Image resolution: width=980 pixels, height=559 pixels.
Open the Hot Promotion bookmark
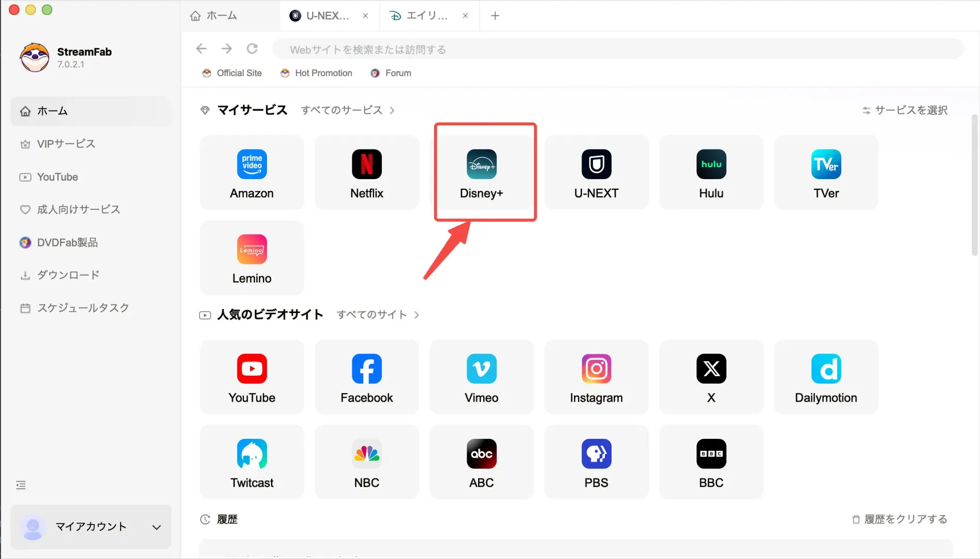[x=316, y=73]
